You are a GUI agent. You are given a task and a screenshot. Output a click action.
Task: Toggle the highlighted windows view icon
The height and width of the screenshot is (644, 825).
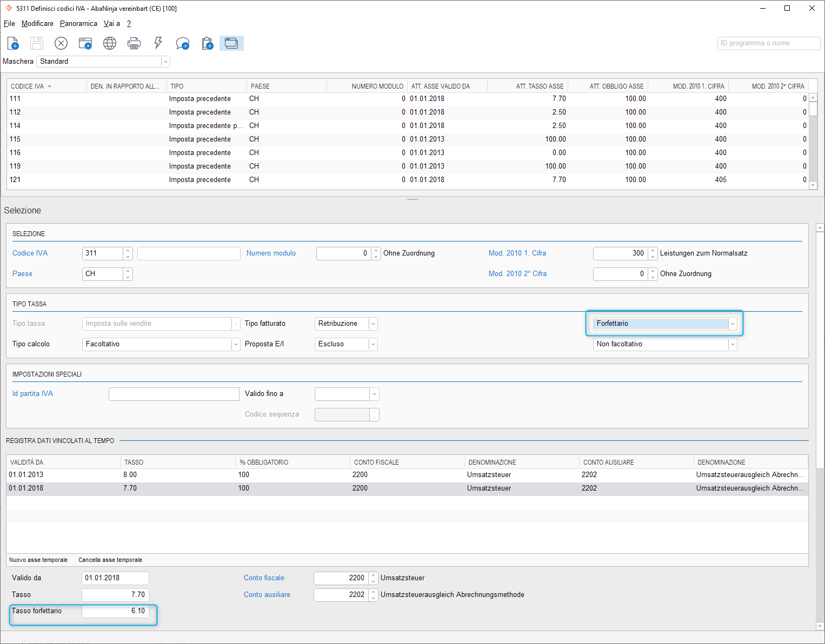[231, 43]
